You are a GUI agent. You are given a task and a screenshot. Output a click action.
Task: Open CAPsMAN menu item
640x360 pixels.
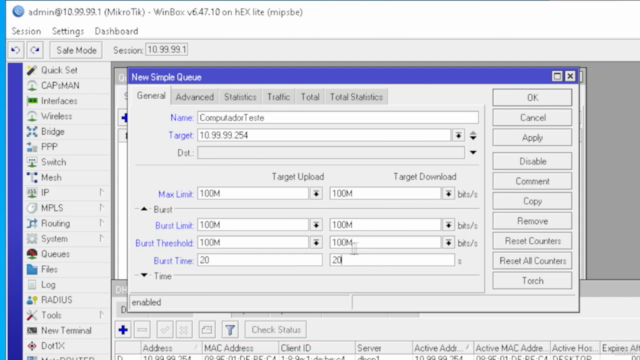point(60,86)
